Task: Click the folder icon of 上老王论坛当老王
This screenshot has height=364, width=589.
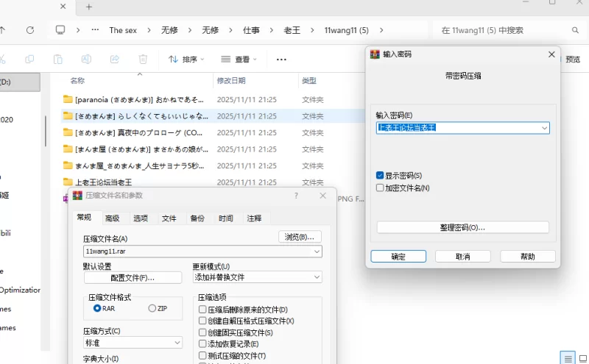Action: pyautogui.click(x=68, y=182)
